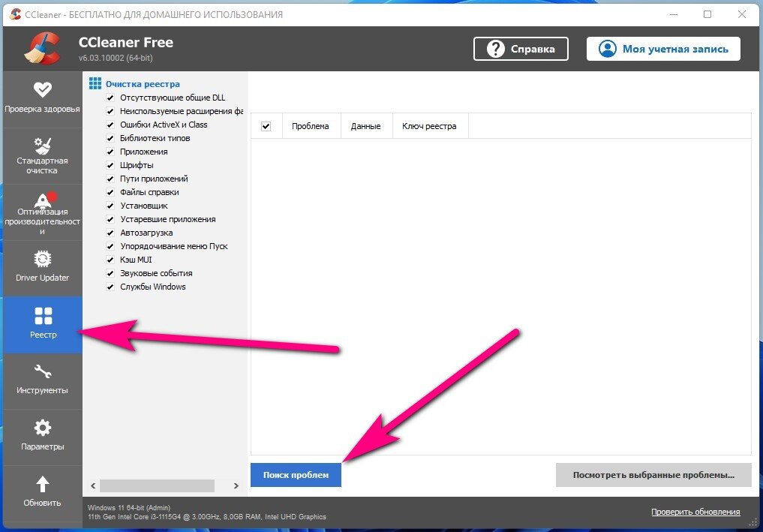Open Оптимизация производительности section
Image resolution: width=763 pixels, height=532 pixels.
pos(42,212)
